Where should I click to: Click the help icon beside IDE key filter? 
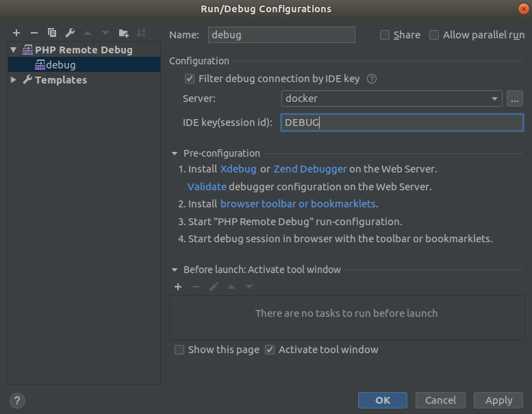click(372, 79)
